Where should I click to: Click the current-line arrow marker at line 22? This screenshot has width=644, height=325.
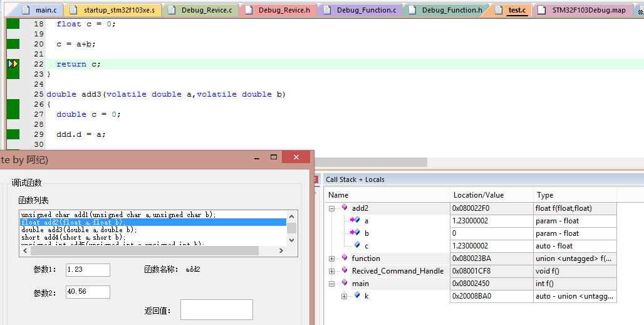pos(13,64)
